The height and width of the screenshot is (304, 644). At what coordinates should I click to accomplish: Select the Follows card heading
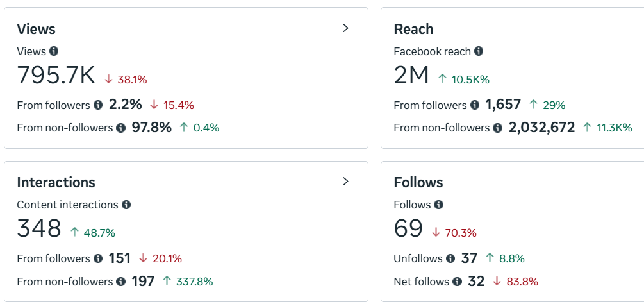tap(418, 182)
